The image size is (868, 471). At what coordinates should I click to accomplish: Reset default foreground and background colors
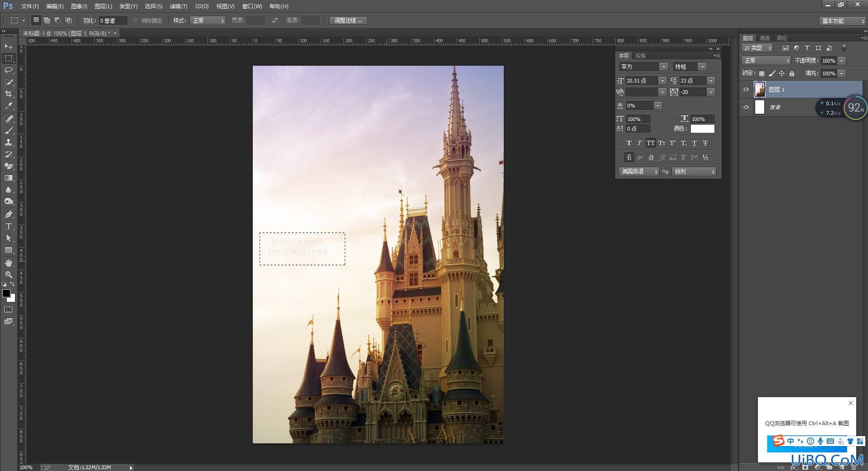coord(4,284)
